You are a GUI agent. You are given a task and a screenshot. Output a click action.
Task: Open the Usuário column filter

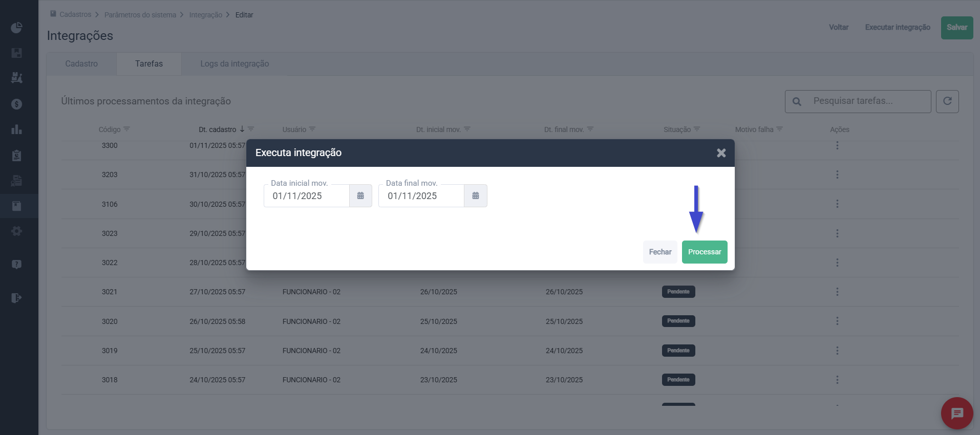[312, 129]
